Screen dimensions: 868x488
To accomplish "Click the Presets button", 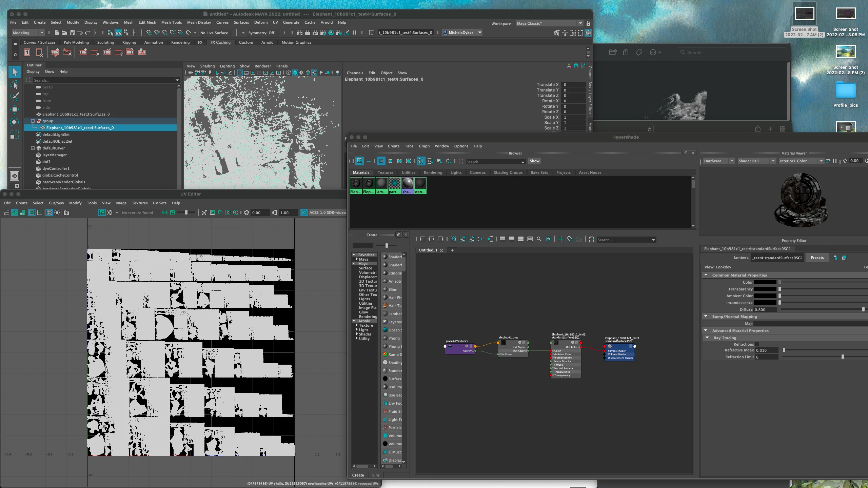I will tap(817, 258).
